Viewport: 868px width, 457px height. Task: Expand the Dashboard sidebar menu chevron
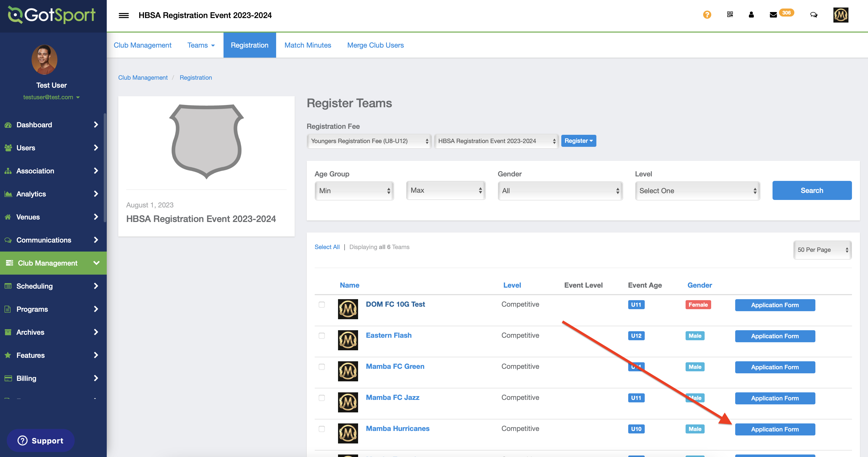(96, 125)
